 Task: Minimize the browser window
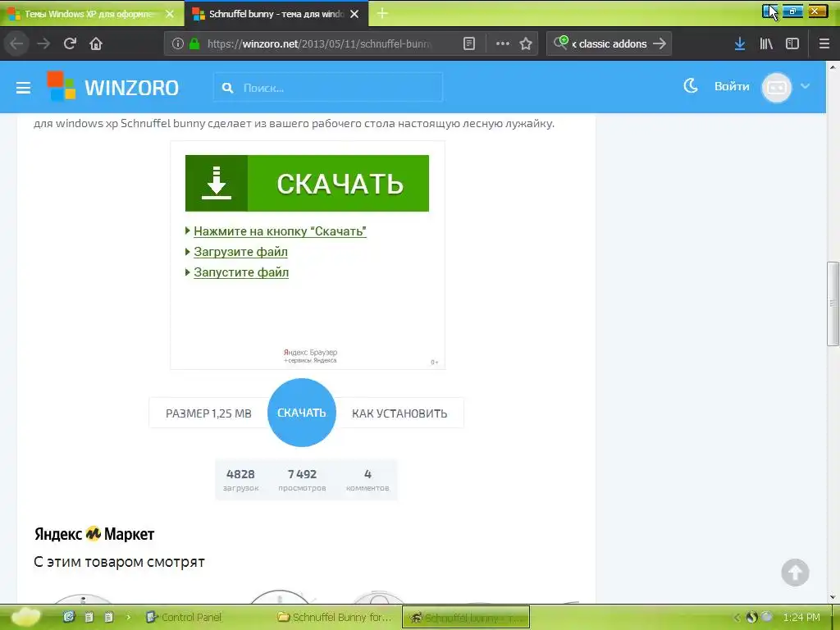770,11
